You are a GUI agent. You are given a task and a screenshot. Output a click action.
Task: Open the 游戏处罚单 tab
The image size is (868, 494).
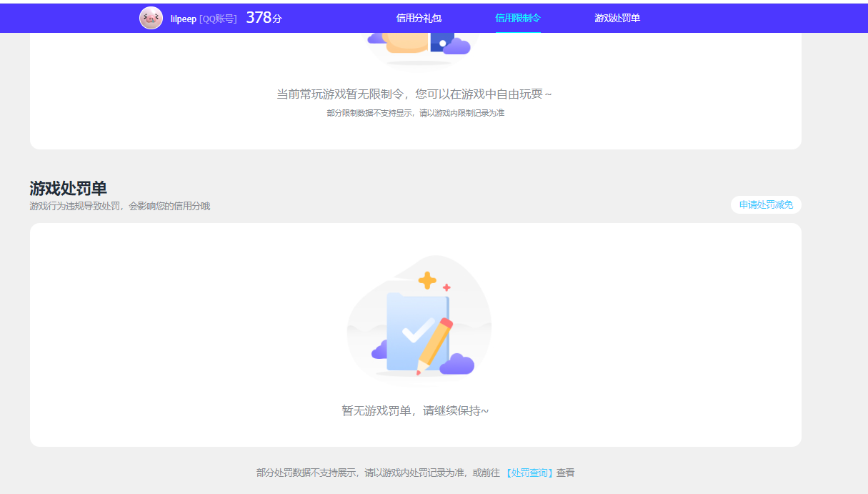tap(616, 17)
